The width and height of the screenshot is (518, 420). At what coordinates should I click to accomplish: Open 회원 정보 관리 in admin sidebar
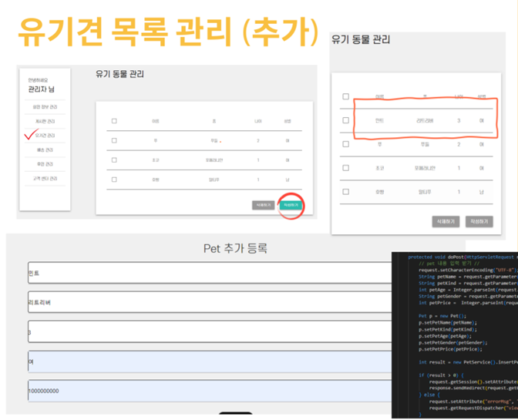tap(45, 107)
